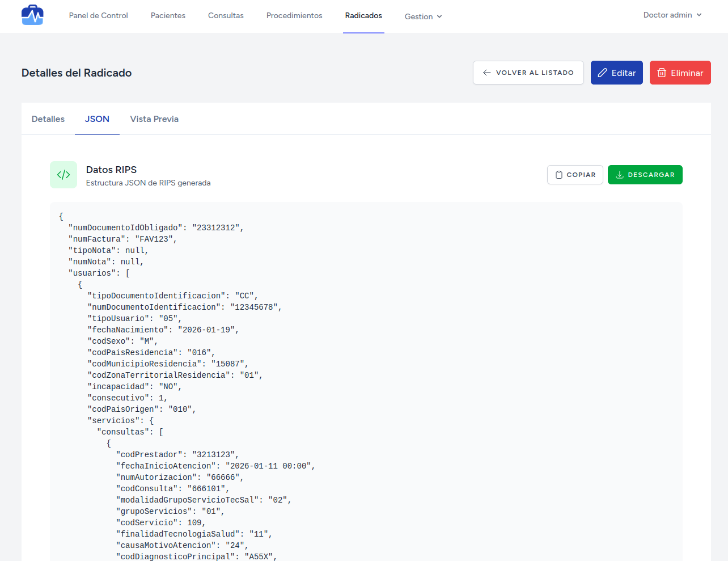This screenshot has width=728, height=561.
Task: Click the trash icon on the Eliminar button
Action: point(661,73)
